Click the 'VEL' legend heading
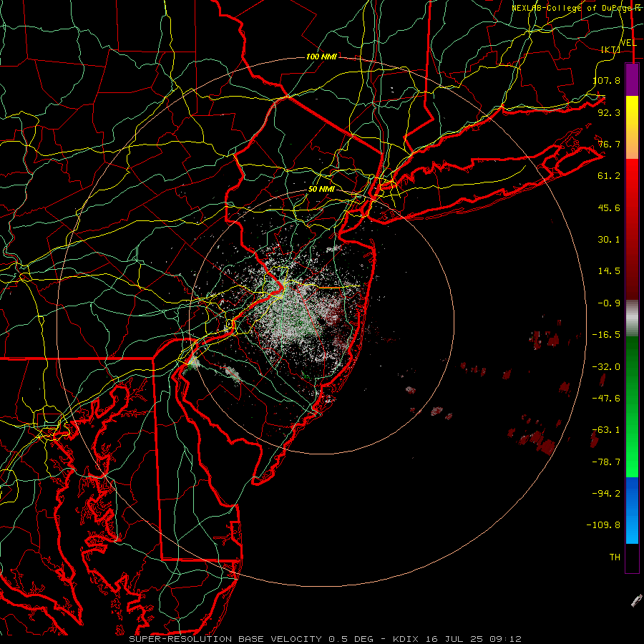 click(x=628, y=43)
